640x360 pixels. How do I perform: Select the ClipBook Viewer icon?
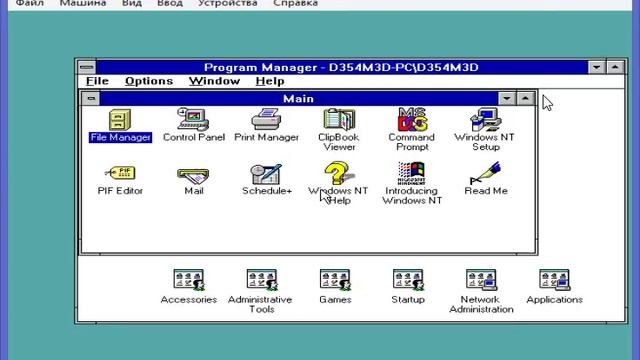[x=339, y=120]
